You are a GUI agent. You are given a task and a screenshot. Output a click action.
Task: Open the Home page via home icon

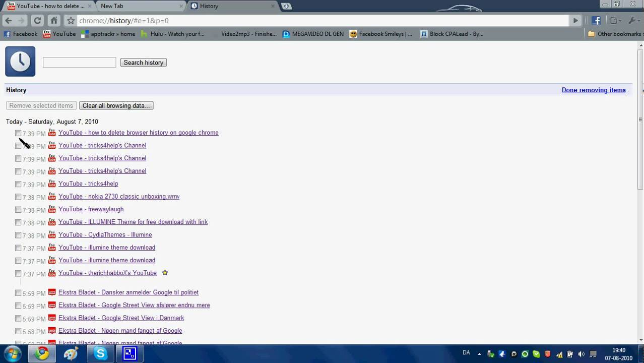[x=54, y=21]
